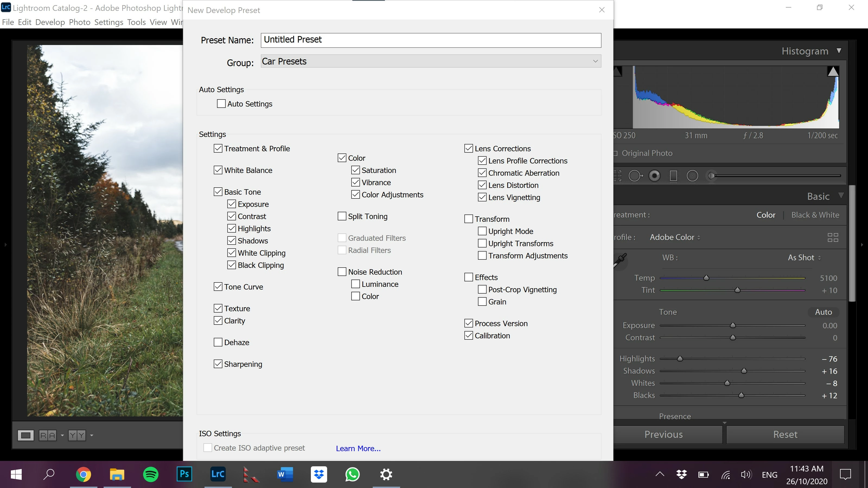
Task: Open the Develop menu
Action: (x=50, y=22)
